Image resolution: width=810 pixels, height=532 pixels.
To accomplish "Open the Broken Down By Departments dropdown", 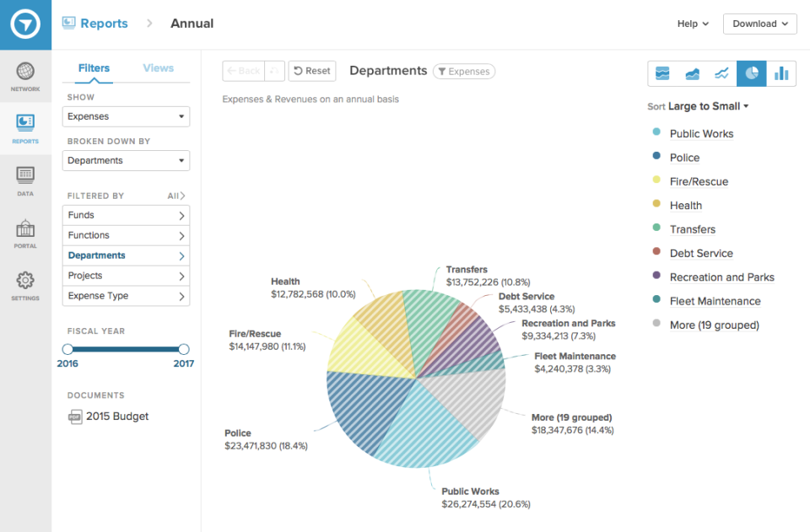I will 126,160.
